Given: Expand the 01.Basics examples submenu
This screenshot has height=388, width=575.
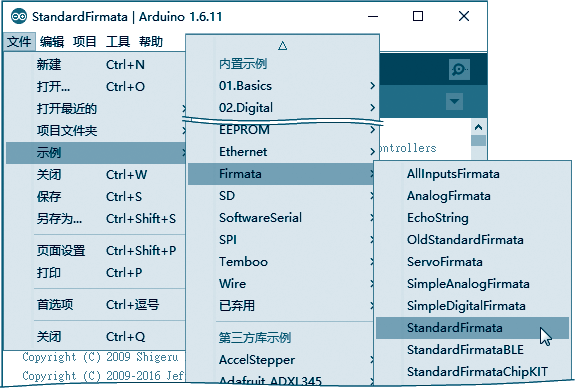Looking at the screenshot, I should pyautogui.click(x=282, y=86).
